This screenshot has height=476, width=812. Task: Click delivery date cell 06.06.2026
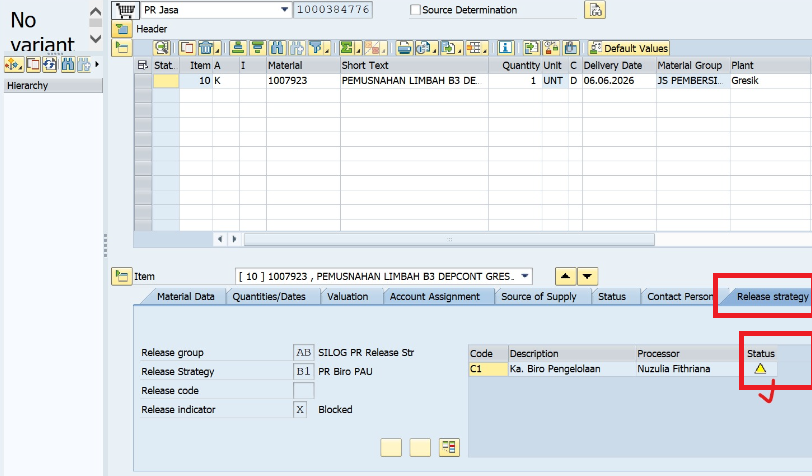click(619, 81)
